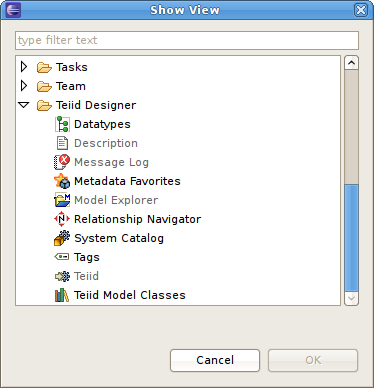The image size is (374, 388).
Task: Click the System Catalog icon
Action: pyautogui.click(x=62, y=238)
